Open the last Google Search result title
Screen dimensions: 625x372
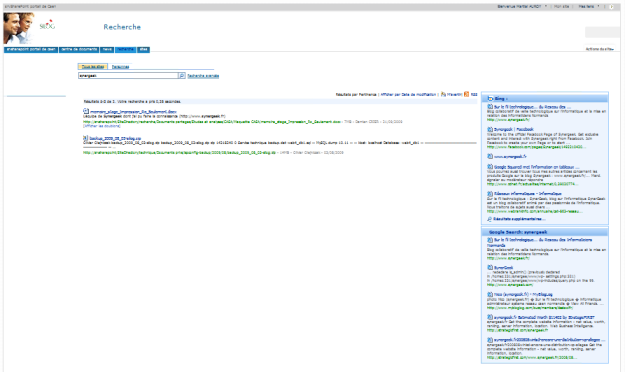[x=549, y=340]
